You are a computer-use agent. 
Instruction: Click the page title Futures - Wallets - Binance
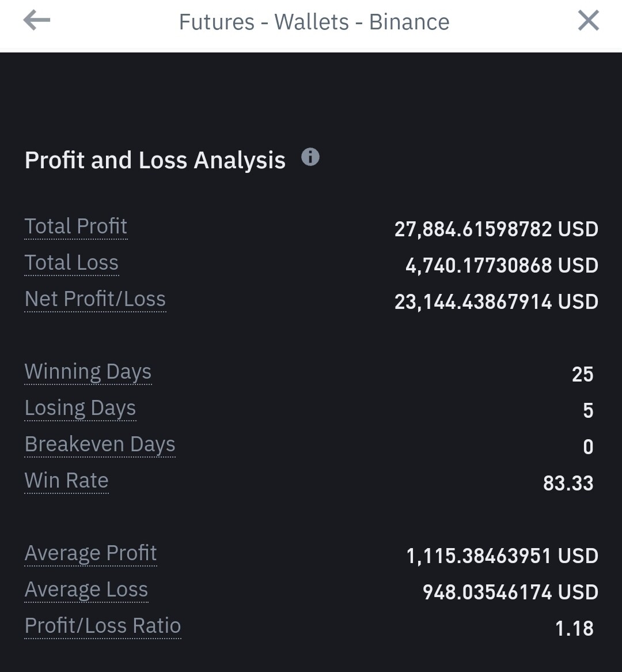tap(314, 22)
